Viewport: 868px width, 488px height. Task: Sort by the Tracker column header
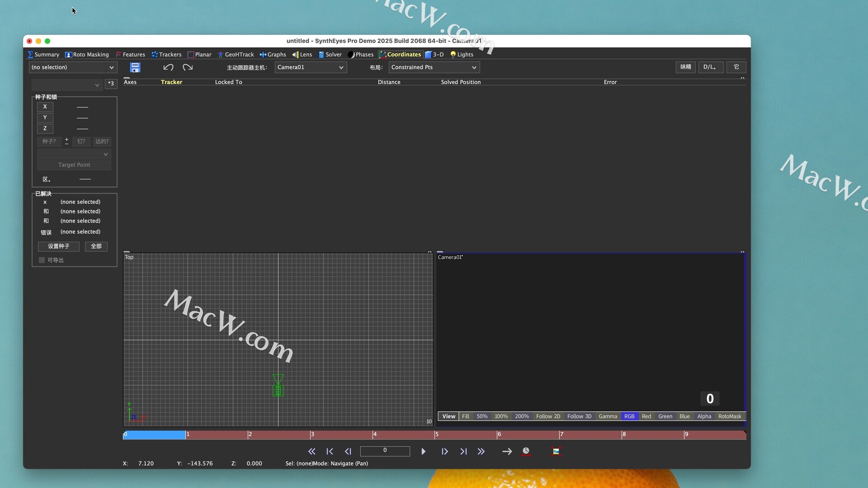(171, 82)
